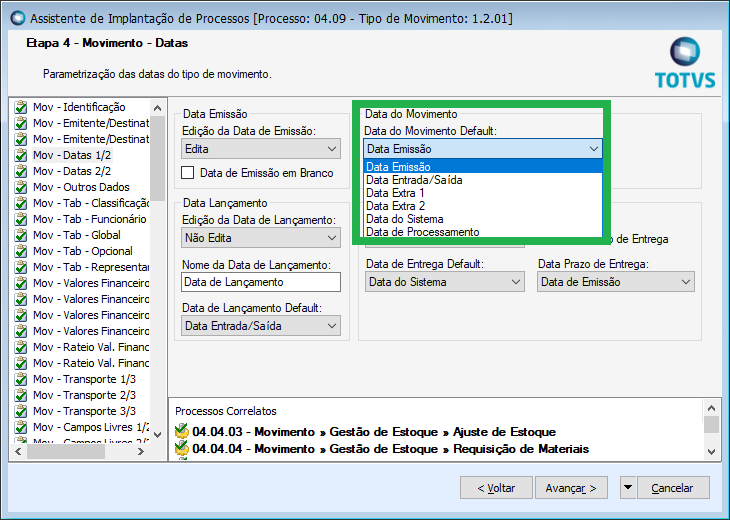This screenshot has width=730, height=520.
Task: Open process 04.04.03 Ajuste de Estoque
Action: point(374,432)
